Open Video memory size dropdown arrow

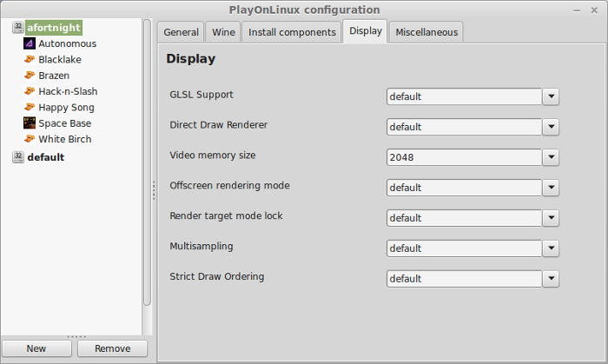pos(551,157)
